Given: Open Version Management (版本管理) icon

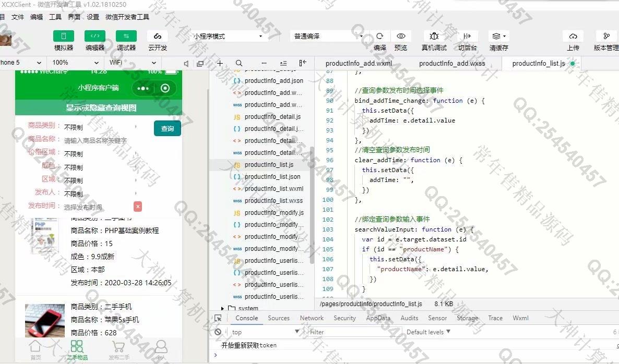Looking at the screenshot, I should (606, 36).
